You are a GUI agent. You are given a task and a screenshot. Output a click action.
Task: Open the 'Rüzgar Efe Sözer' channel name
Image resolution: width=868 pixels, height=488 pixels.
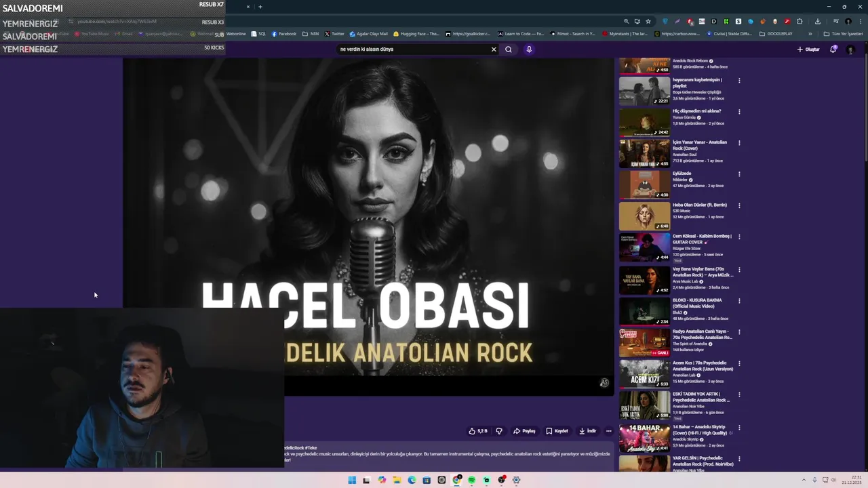(686, 249)
